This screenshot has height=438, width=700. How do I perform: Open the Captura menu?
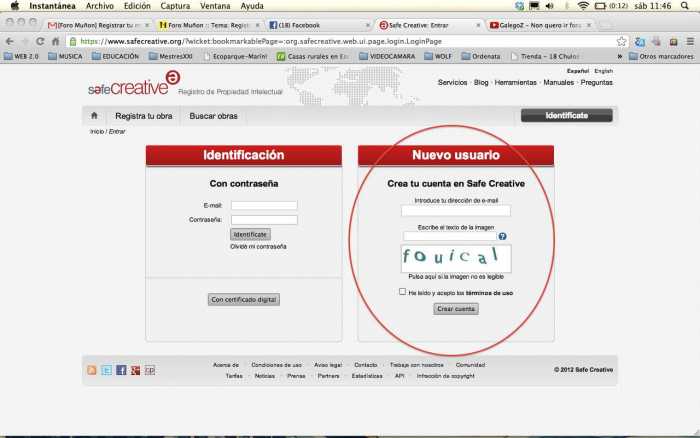[175, 6]
